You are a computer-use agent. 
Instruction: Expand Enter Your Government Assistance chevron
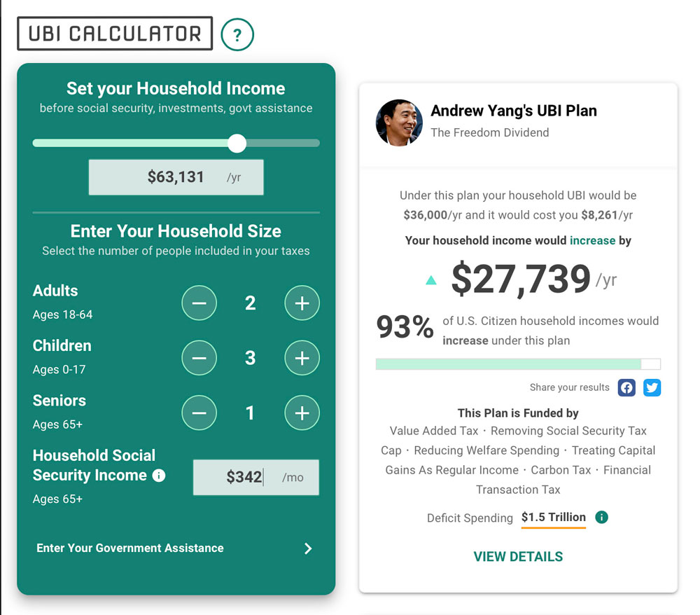308,548
